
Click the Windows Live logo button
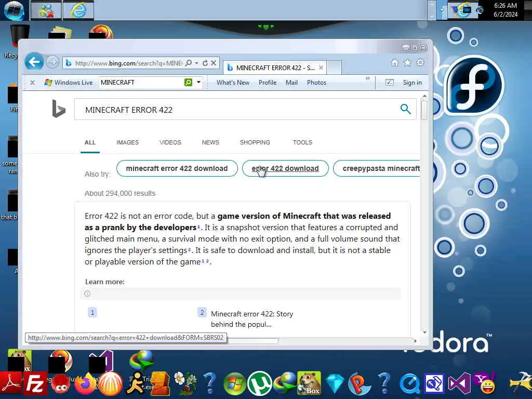69,83
